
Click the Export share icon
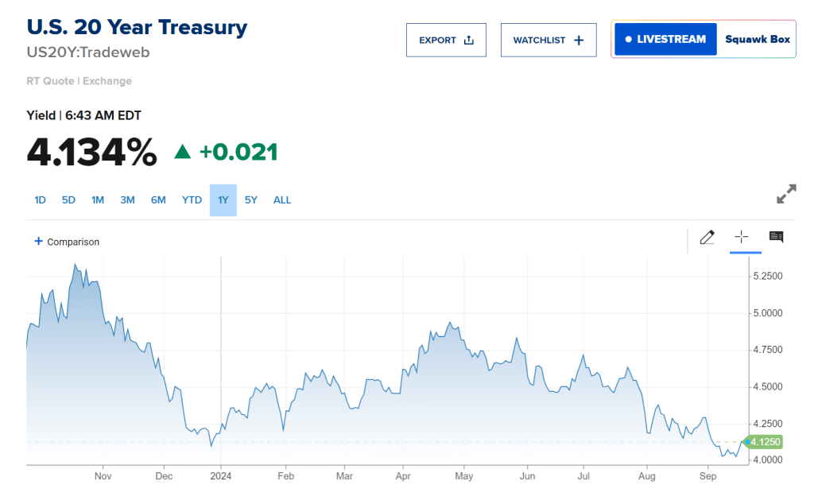[469, 40]
